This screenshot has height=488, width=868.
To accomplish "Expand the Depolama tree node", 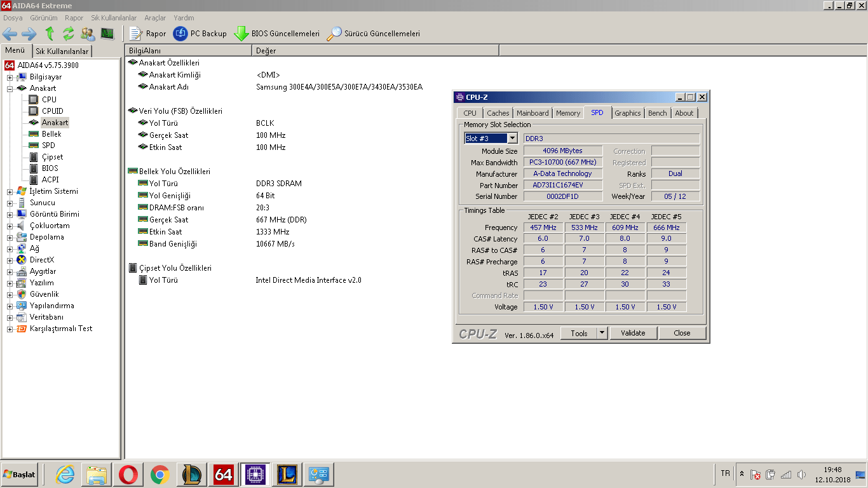I will [x=10, y=237].
